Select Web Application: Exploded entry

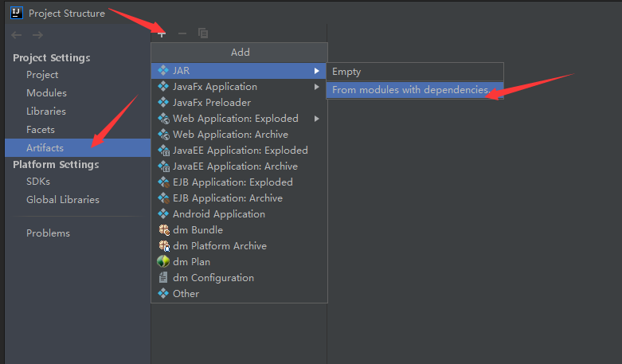239,118
